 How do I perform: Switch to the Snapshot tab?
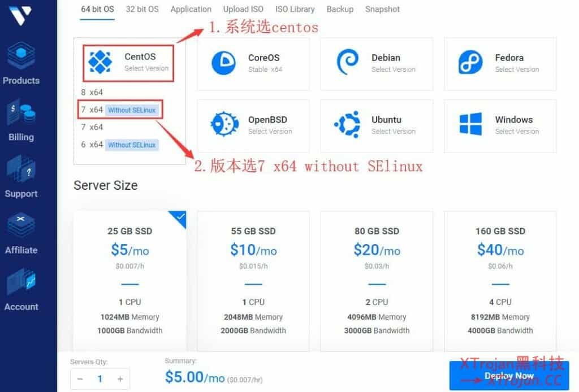pyautogui.click(x=382, y=9)
